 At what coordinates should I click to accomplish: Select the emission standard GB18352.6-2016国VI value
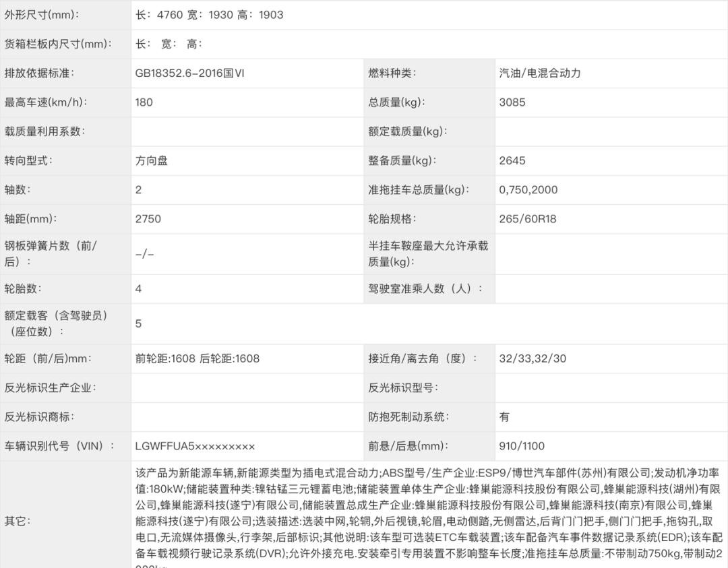coord(189,73)
